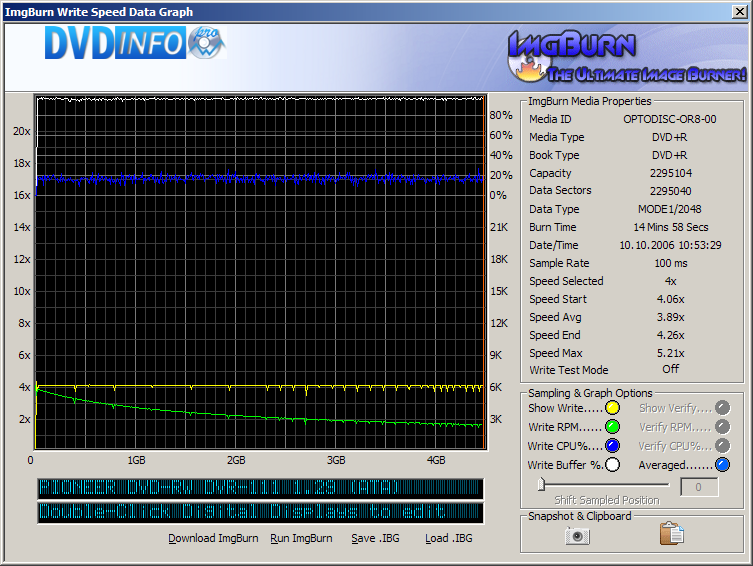Click the Sample Rate value 100 ms

pos(671,263)
